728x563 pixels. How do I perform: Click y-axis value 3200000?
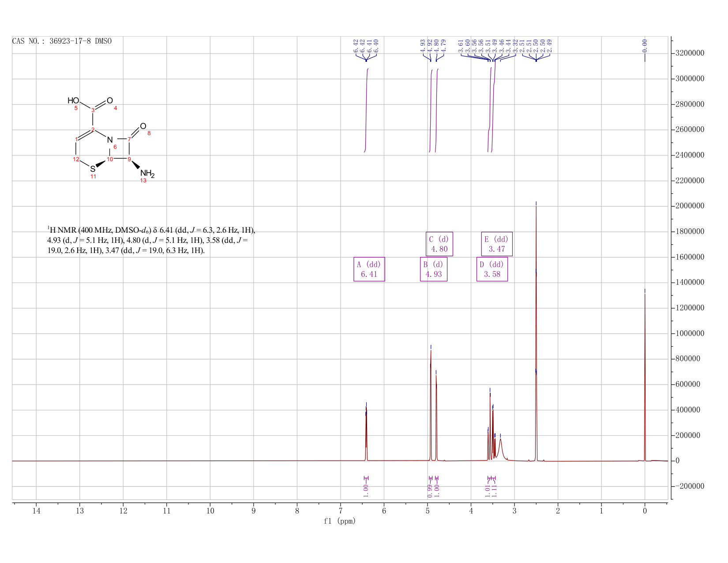690,53
